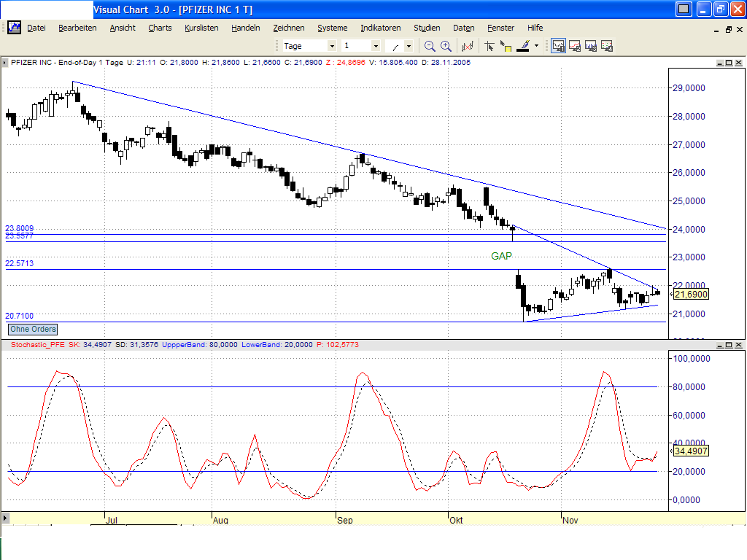Open the Studien menu
Image resolution: width=747 pixels, height=560 pixels.
[x=427, y=28]
